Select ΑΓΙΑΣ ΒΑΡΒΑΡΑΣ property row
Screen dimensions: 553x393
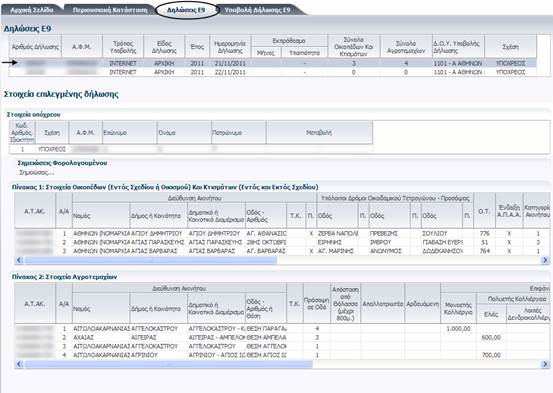click(x=282, y=251)
